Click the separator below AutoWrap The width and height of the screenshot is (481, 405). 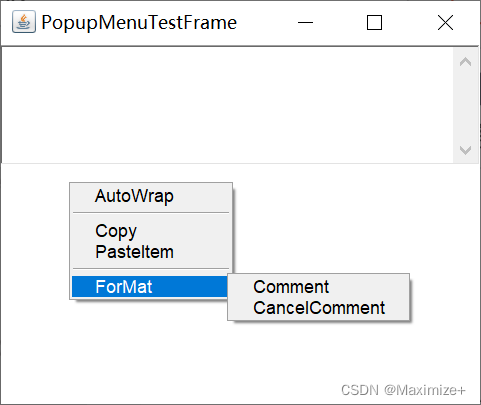[x=151, y=213]
